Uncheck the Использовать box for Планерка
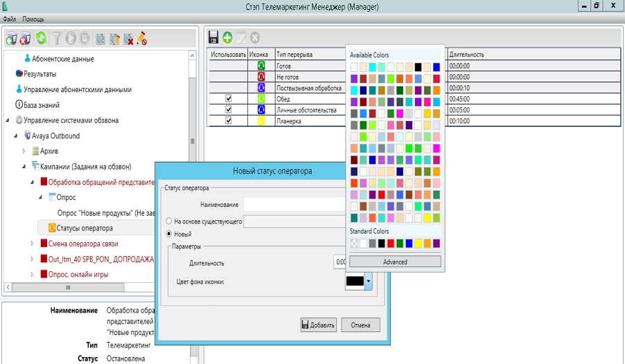625x364 pixels. [229, 120]
